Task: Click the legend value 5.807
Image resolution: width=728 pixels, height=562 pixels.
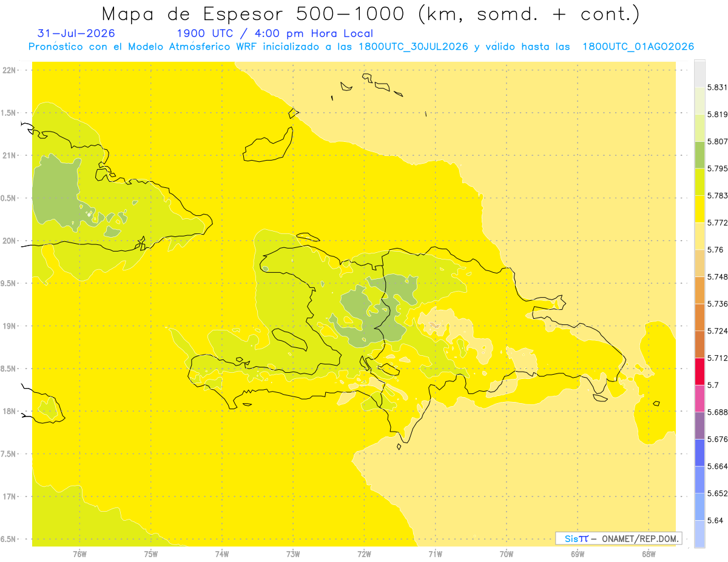Action: 718,141
